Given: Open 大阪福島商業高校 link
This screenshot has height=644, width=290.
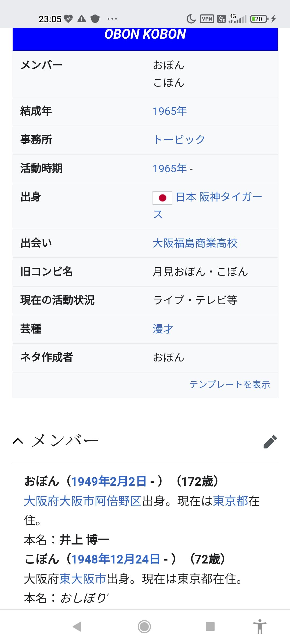Looking at the screenshot, I should click(x=195, y=243).
